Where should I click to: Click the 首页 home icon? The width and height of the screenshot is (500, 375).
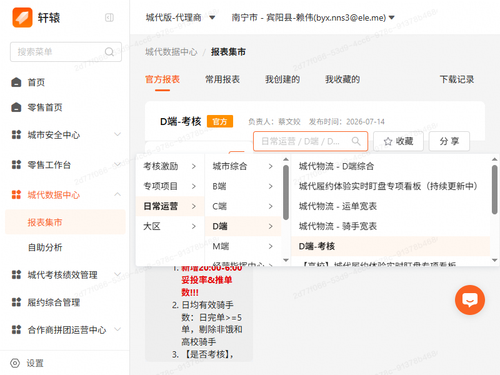(x=16, y=82)
